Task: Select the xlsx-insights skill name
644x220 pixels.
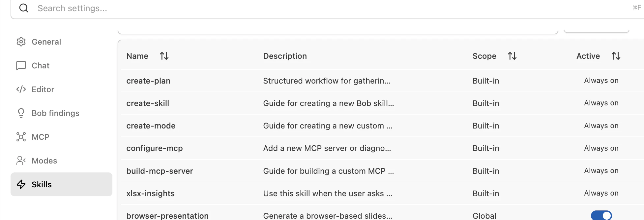Action: (x=151, y=193)
